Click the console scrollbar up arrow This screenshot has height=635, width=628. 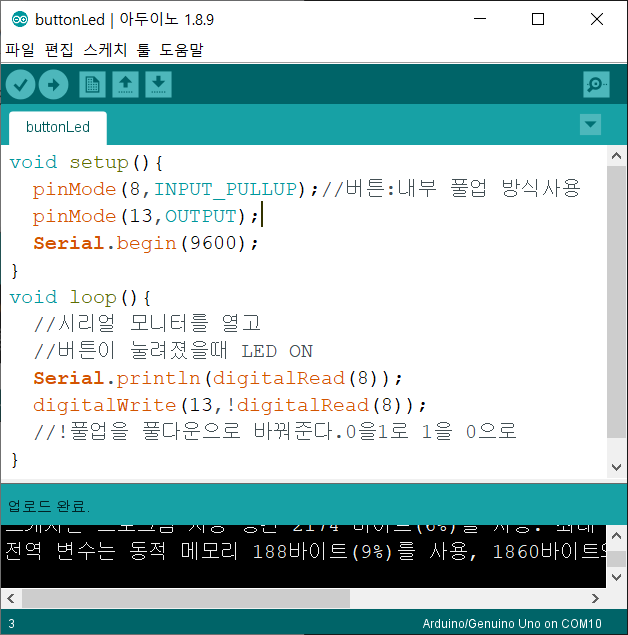pos(617,536)
